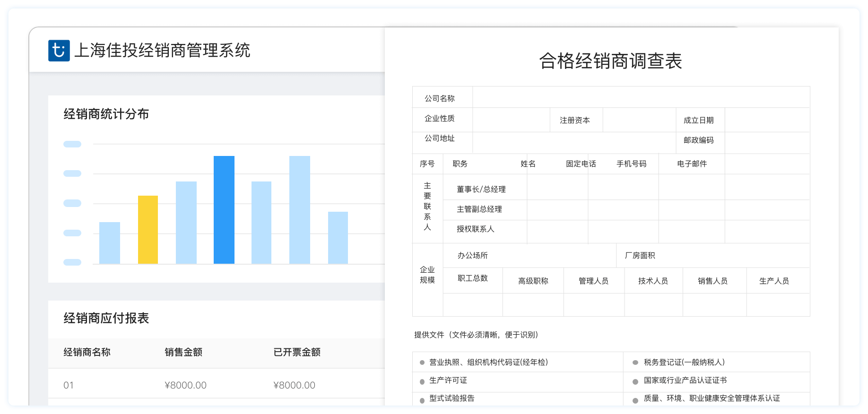The image size is (868, 414).
Task: Click the blank field right of 企业性质
Action: [x=511, y=120]
